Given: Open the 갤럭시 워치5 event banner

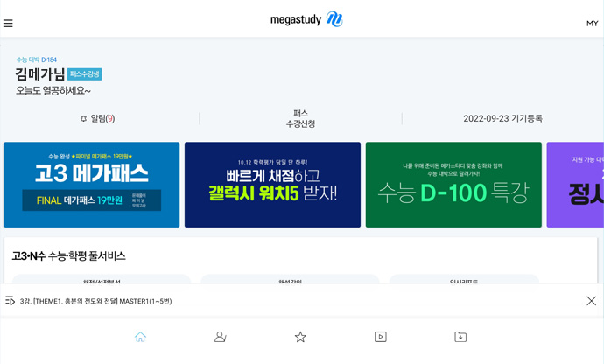Looking at the screenshot, I should pyautogui.click(x=273, y=185).
